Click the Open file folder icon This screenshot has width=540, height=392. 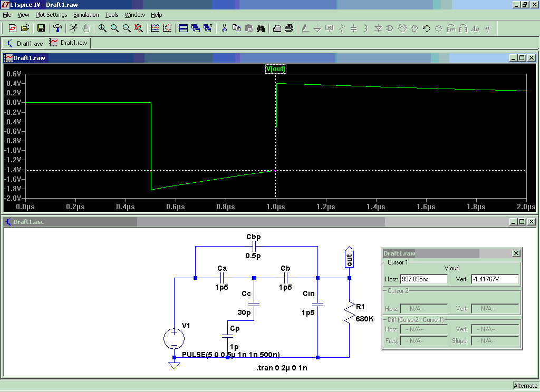coord(25,28)
